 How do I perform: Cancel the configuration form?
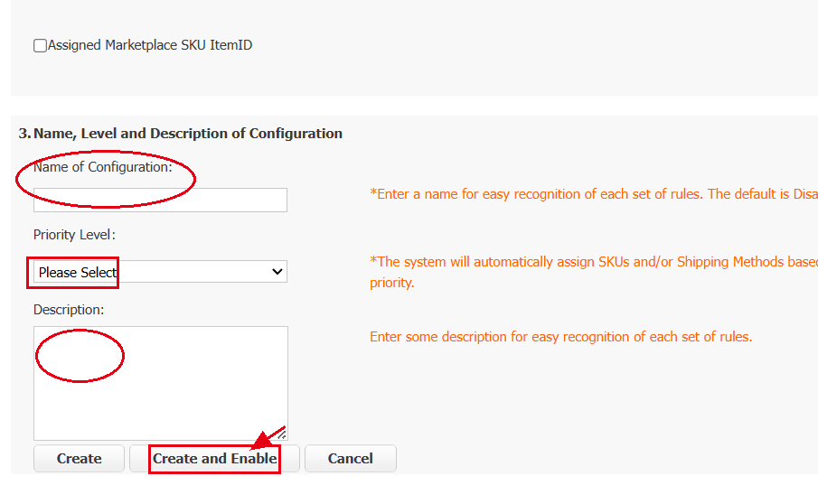pos(351,459)
